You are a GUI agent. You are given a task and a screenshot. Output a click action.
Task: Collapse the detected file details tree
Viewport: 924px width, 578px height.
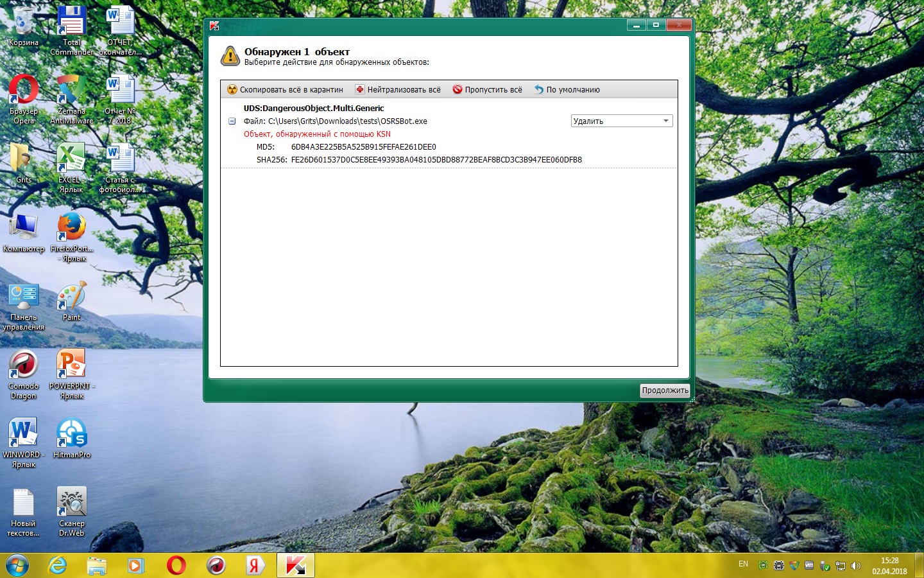point(232,121)
